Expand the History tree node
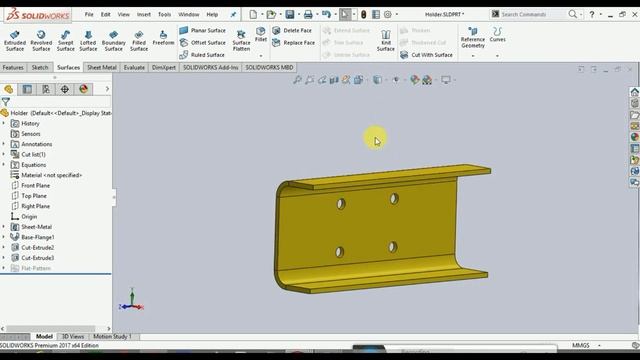The image size is (640, 360). [4, 123]
